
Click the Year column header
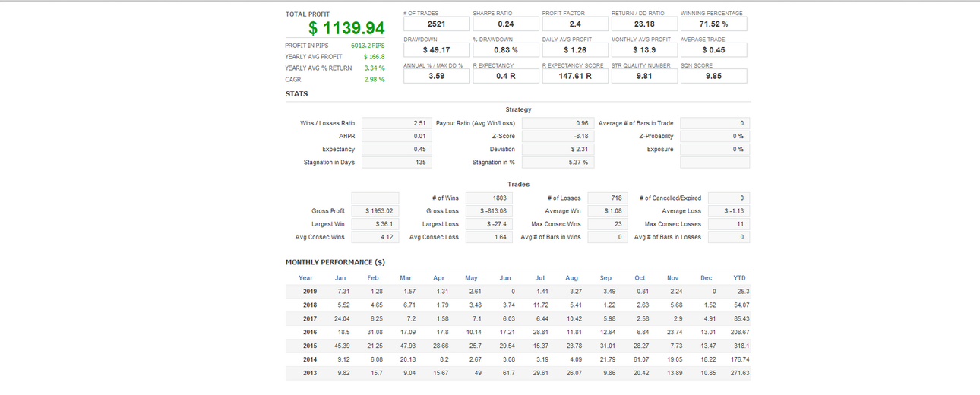point(305,278)
